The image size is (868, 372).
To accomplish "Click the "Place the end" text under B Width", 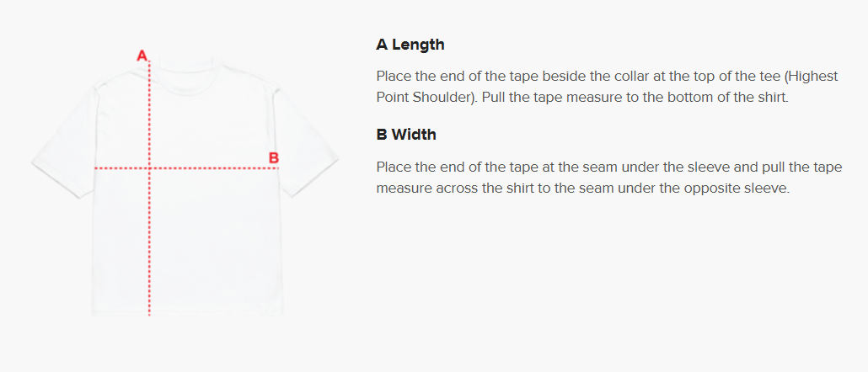I will [417, 167].
